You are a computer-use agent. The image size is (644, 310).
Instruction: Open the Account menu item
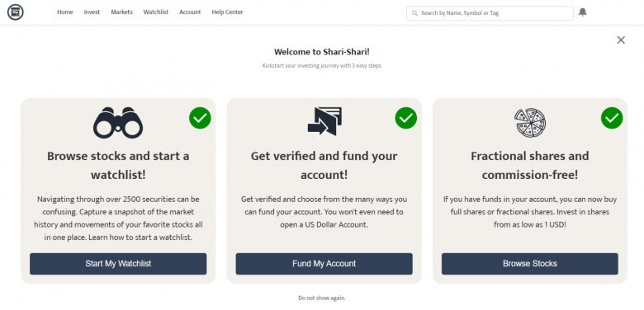(x=190, y=12)
